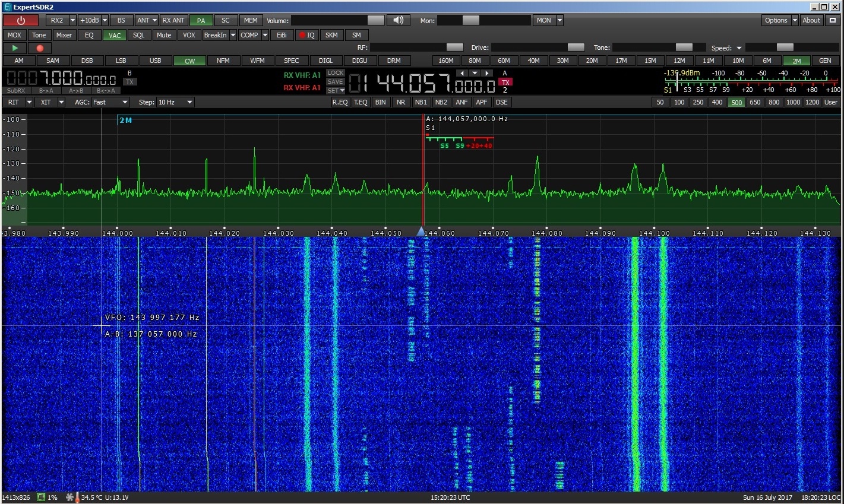This screenshot has height=504, width=844.
Task: Click the right arrow above the frequency display
Action: click(x=487, y=73)
